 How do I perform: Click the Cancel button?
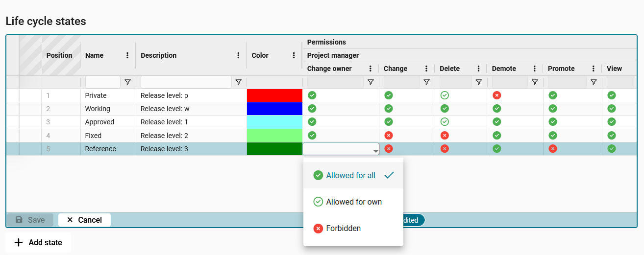point(84,220)
